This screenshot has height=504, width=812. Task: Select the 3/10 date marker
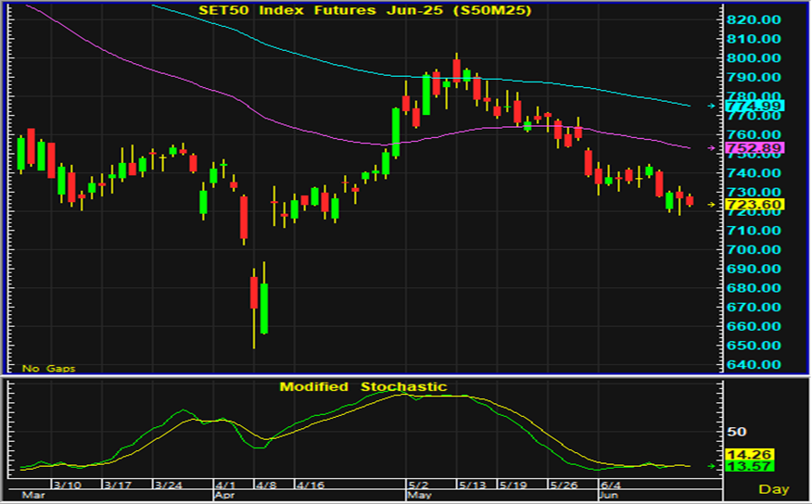tap(68, 485)
